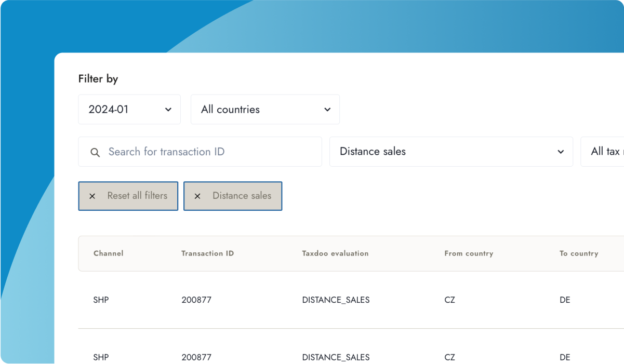This screenshot has height=364, width=624.
Task: Click SHP in the second table row
Action: [101, 357]
